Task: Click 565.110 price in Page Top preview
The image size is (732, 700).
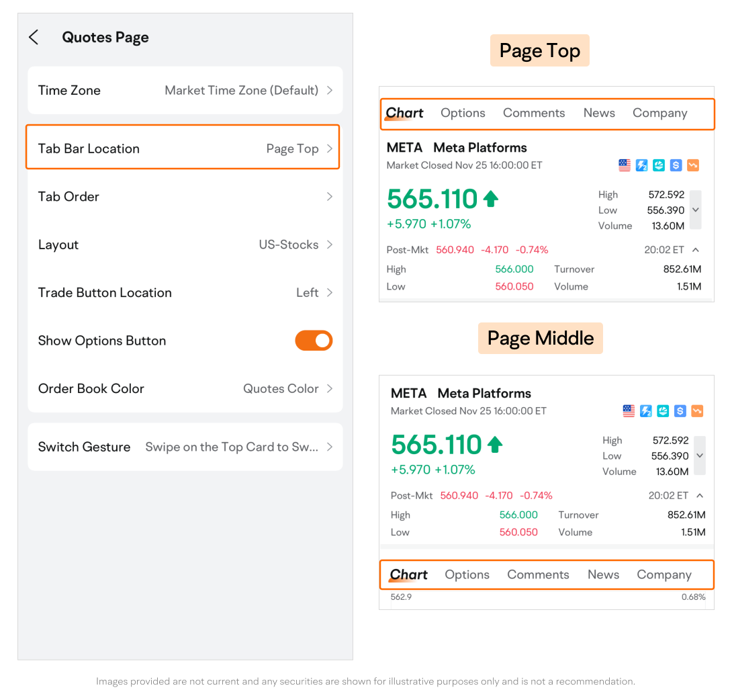Action: coord(432,199)
